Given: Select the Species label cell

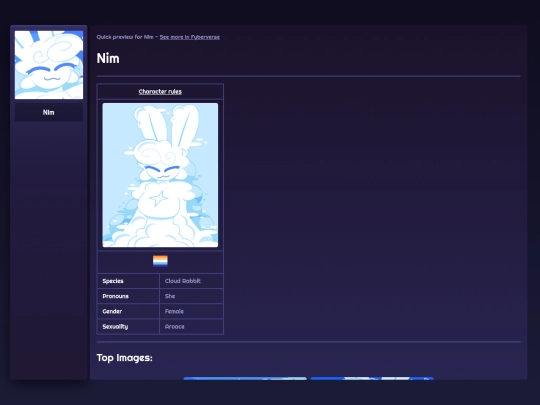Looking at the screenshot, I should coord(128,281).
